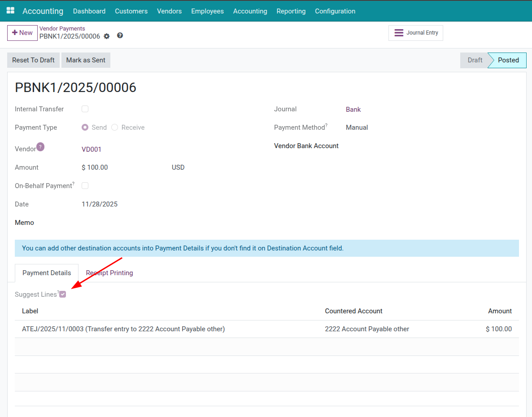Screen dimensions: 532x417
Task: Open the apps grid home menu icon
Action: click(x=10, y=11)
